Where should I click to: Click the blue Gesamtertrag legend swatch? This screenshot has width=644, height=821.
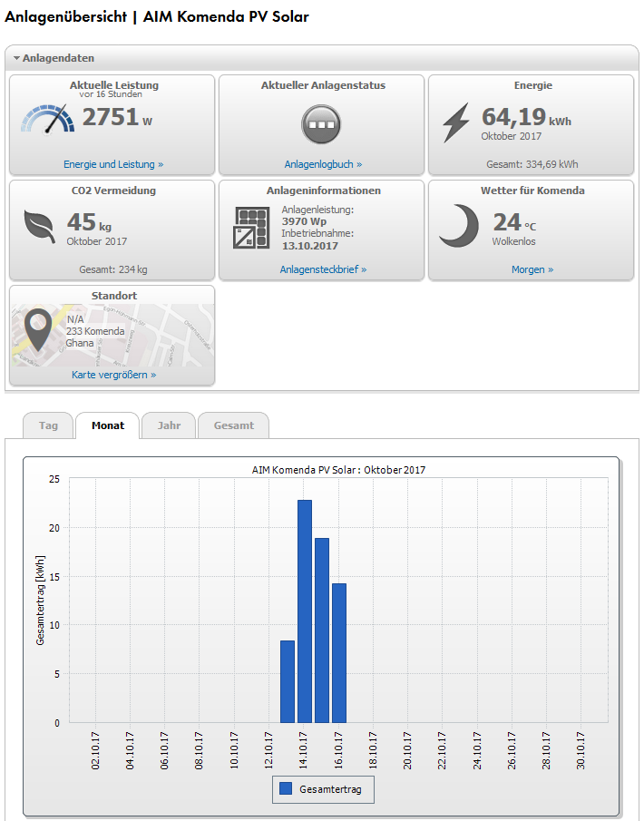[x=286, y=789]
